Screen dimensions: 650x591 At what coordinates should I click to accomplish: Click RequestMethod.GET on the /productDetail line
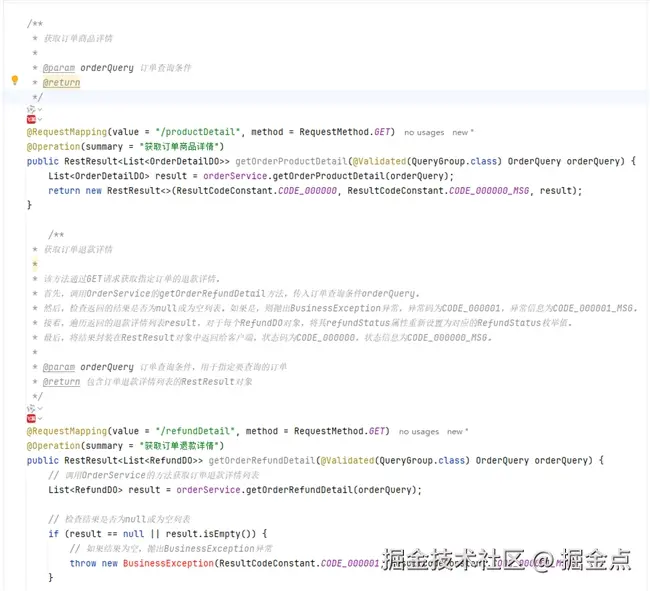click(x=345, y=132)
